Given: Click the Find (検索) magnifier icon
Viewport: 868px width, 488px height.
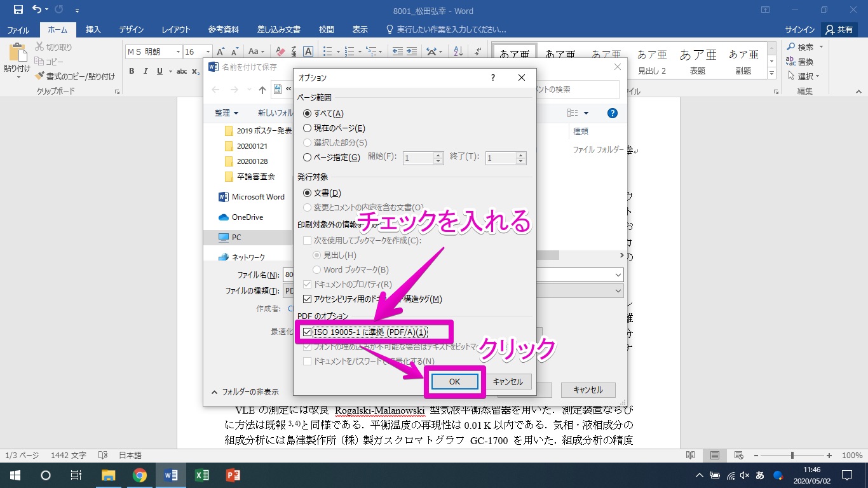Looking at the screenshot, I should pos(791,47).
